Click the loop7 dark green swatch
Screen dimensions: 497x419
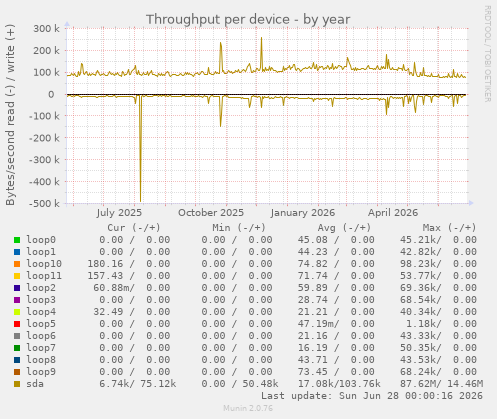point(17,348)
